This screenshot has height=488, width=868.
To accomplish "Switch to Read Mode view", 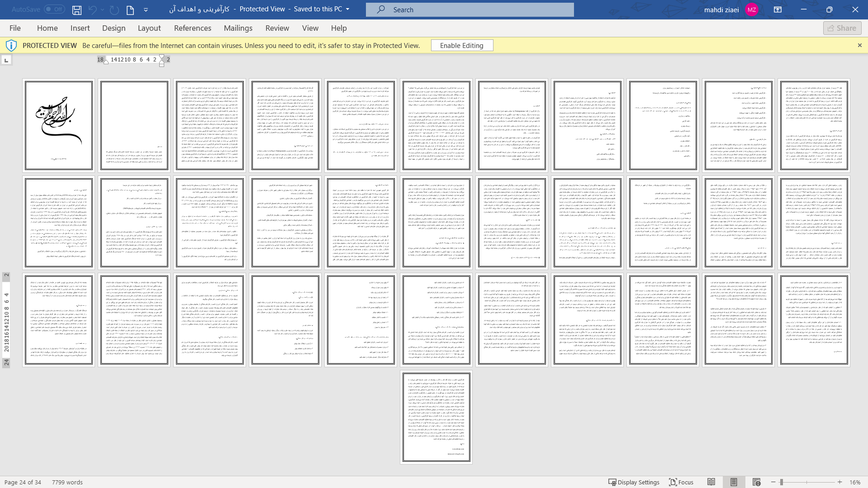I will click(711, 482).
